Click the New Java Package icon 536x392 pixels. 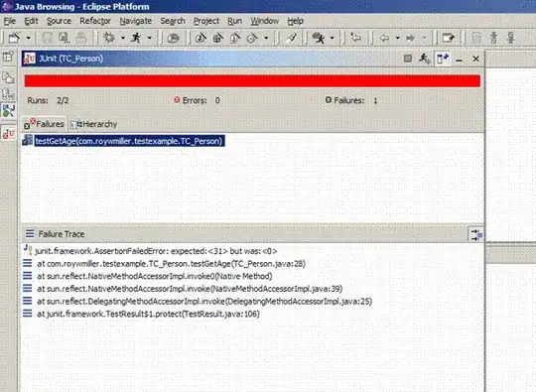[x=218, y=38]
